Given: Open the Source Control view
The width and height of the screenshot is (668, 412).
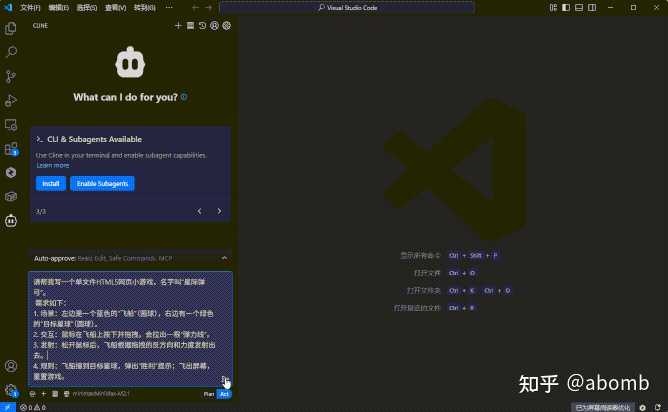Looking at the screenshot, I should 11,76.
